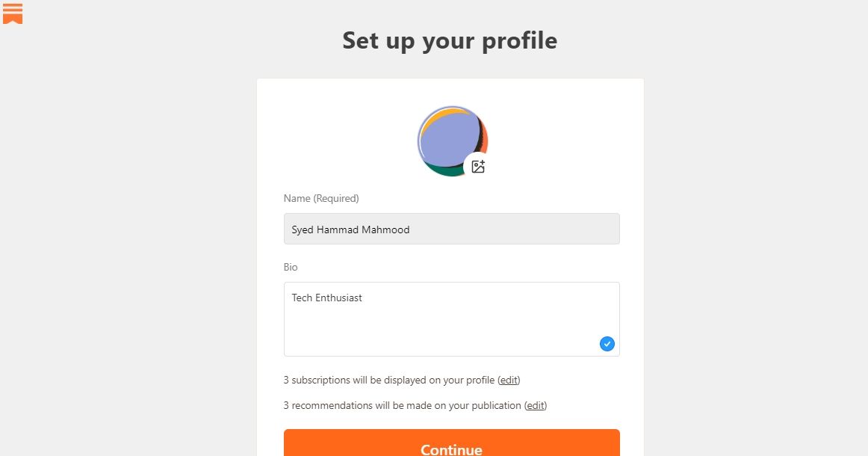Click the "Tech Enthusiast" text in Bio
The width and height of the screenshot is (868, 456).
click(326, 298)
